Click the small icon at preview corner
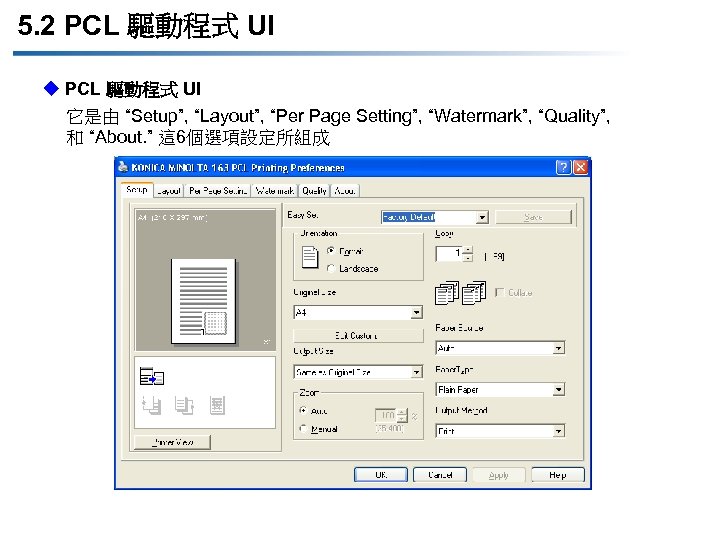 pos(267,341)
